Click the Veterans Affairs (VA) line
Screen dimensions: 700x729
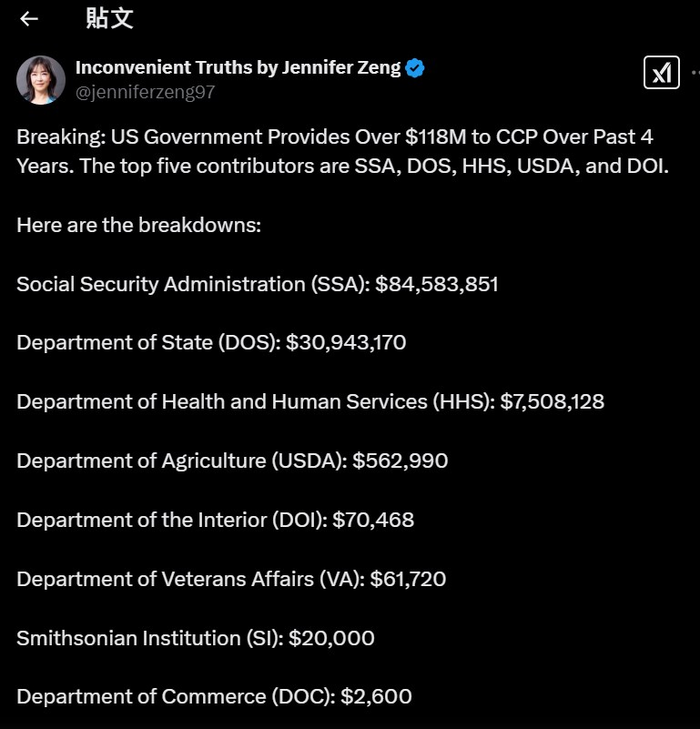[231, 579]
